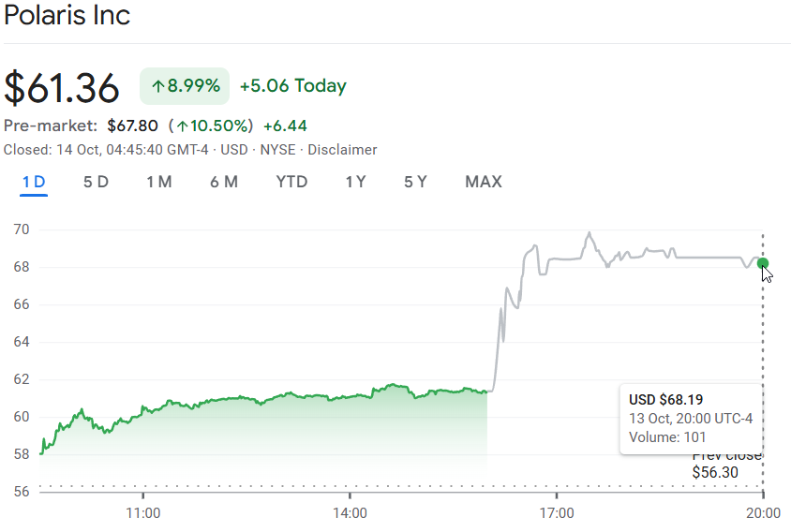Screen dimensions: 791x532
Task: Select the 5 Y time range
Action: (415, 182)
